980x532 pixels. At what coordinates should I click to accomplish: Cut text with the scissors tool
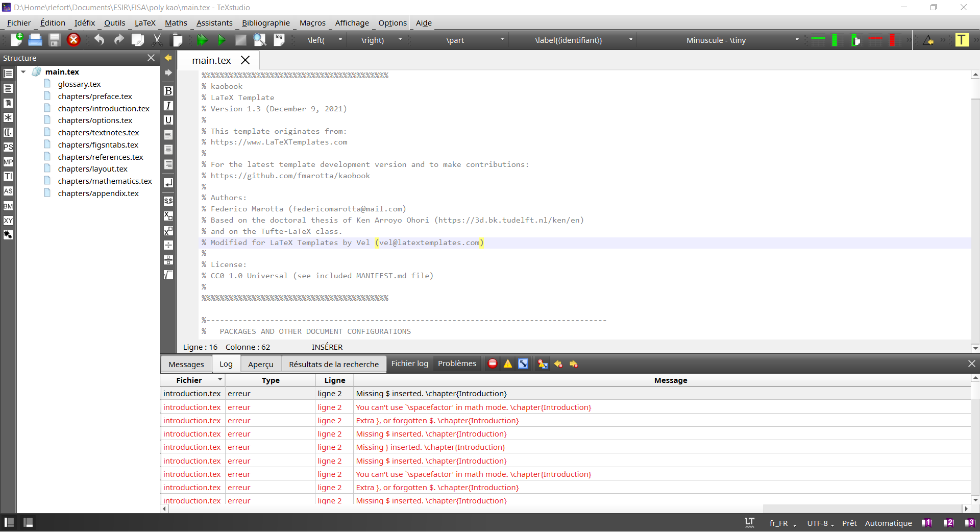pos(157,40)
